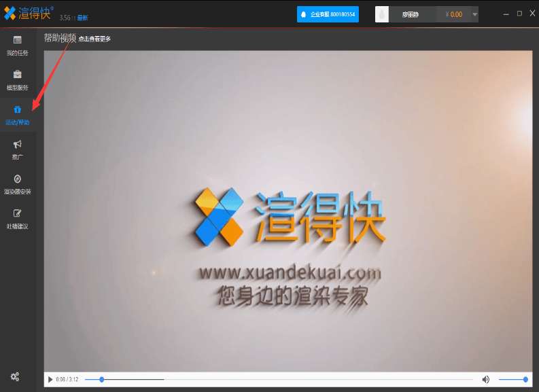This screenshot has width=539, height=392.
Task: Open 渲染器安装 disc item in sidebar
Action: [17, 185]
